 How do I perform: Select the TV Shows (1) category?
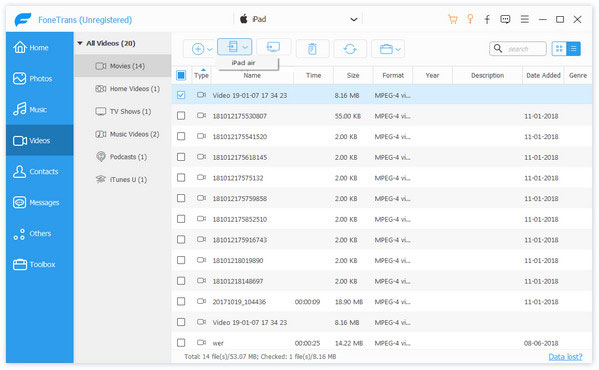[x=123, y=111]
